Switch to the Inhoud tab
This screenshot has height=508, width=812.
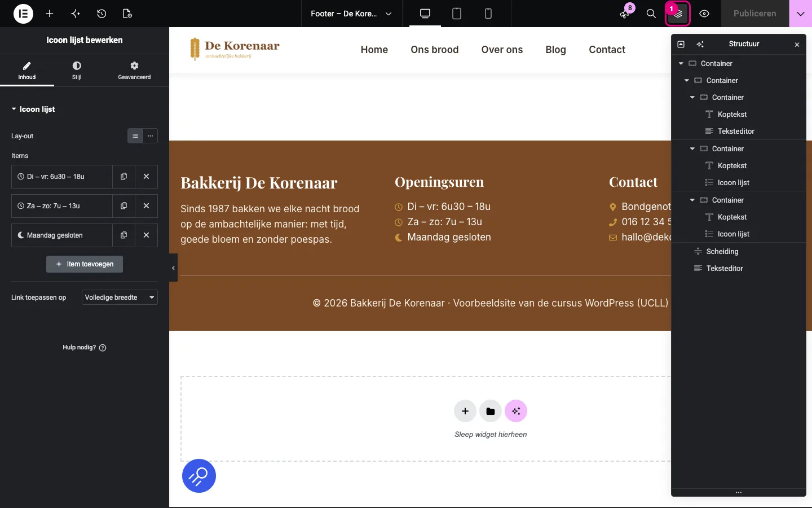pyautogui.click(x=27, y=70)
